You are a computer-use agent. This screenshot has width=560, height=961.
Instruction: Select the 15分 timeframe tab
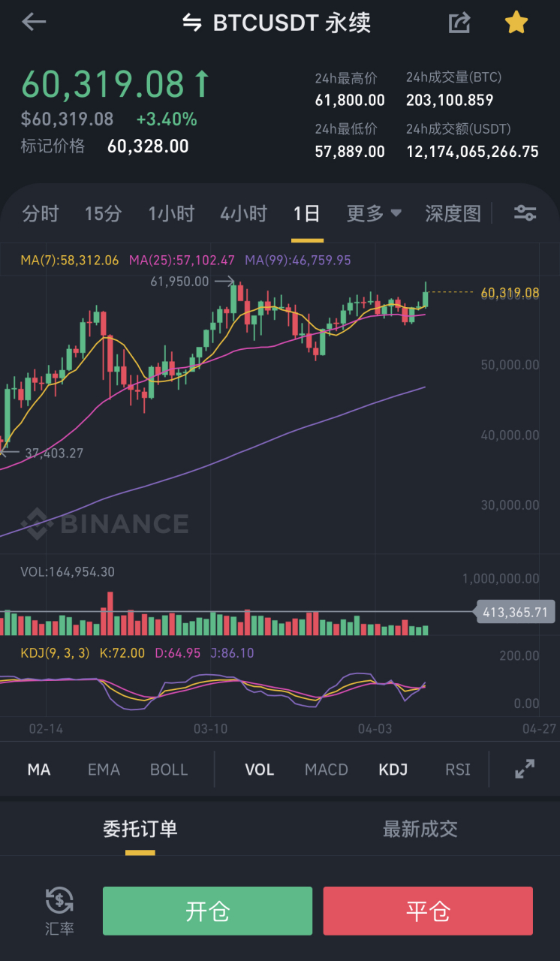point(103,214)
